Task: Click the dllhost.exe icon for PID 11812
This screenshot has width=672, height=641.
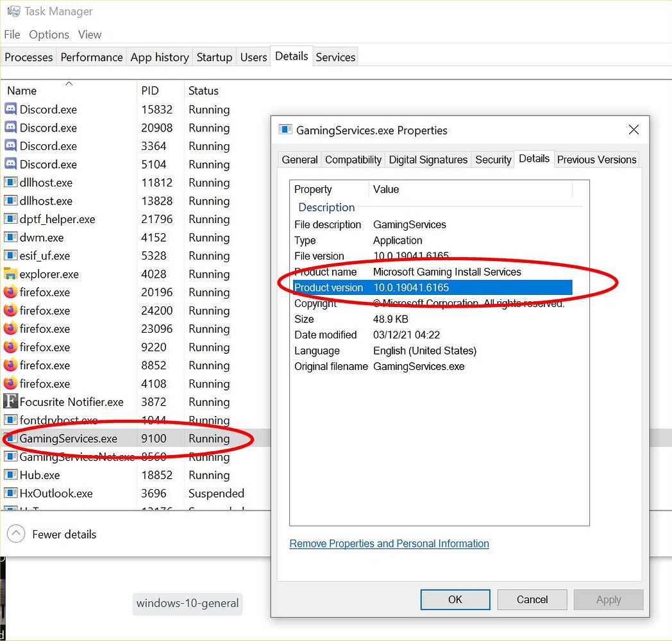Action: pos(11,183)
